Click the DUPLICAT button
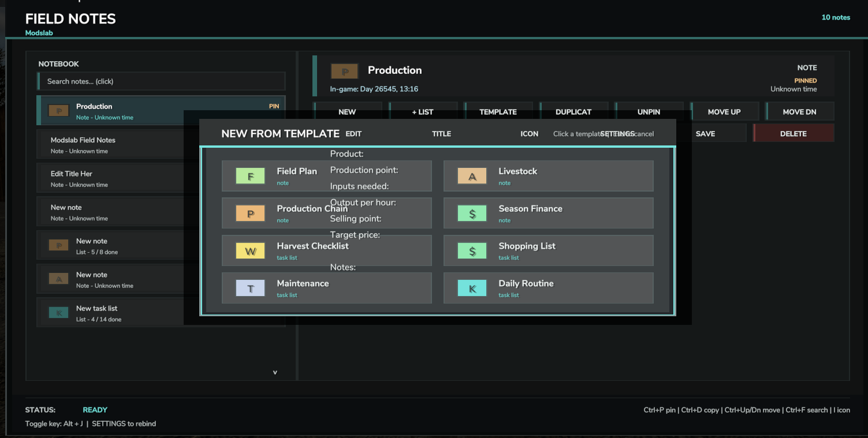The width and height of the screenshot is (868, 438). click(573, 111)
